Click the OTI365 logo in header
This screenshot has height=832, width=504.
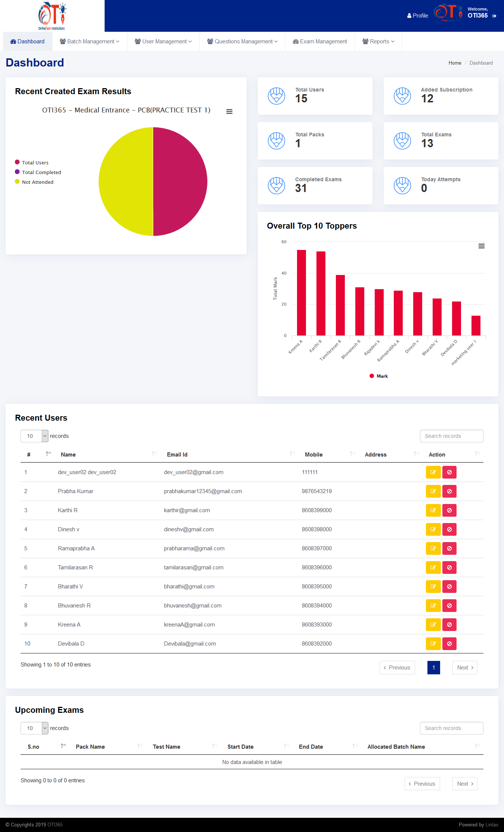(52, 16)
